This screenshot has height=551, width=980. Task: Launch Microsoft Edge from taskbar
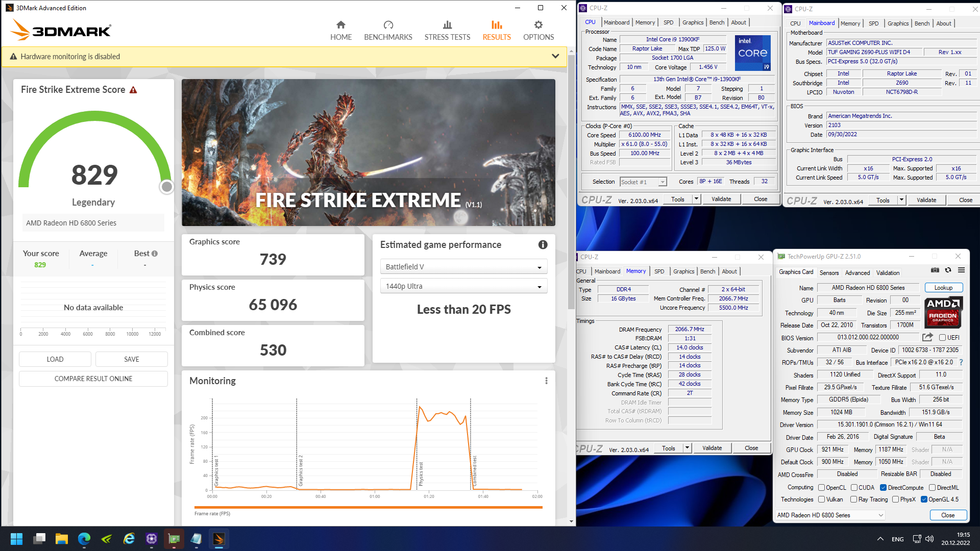coord(84,539)
